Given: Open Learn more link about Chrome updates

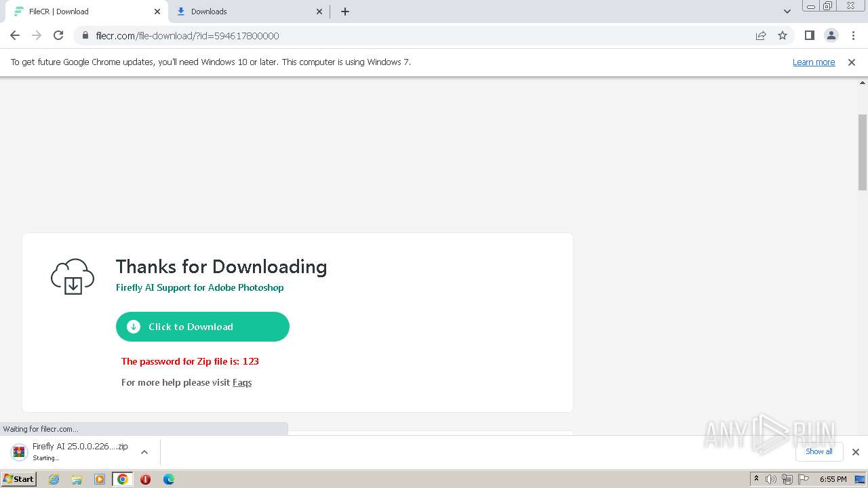Looking at the screenshot, I should point(814,62).
